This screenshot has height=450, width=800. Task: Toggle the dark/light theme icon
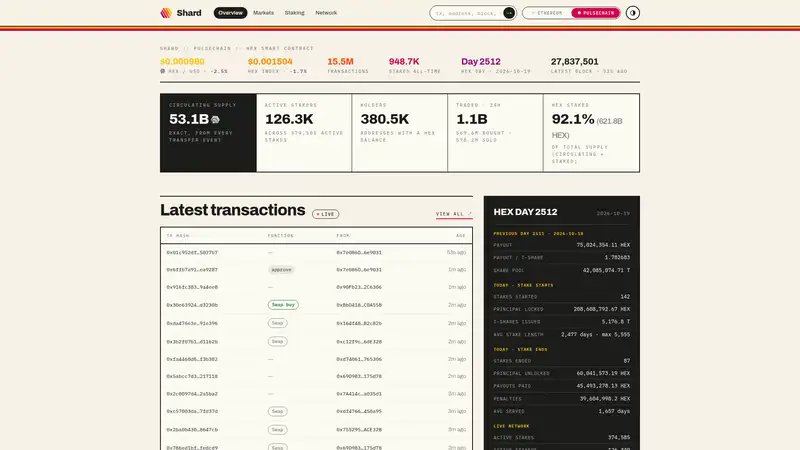(633, 13)
